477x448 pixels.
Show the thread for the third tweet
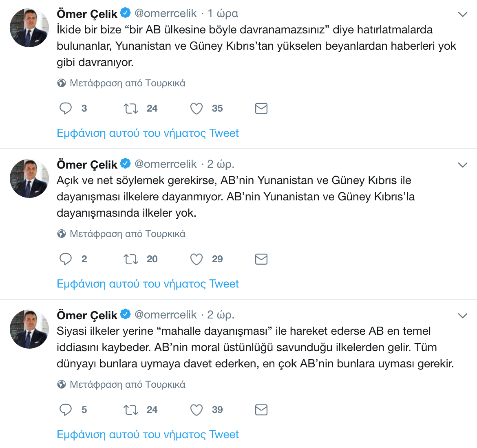click(x=148, y=435)
